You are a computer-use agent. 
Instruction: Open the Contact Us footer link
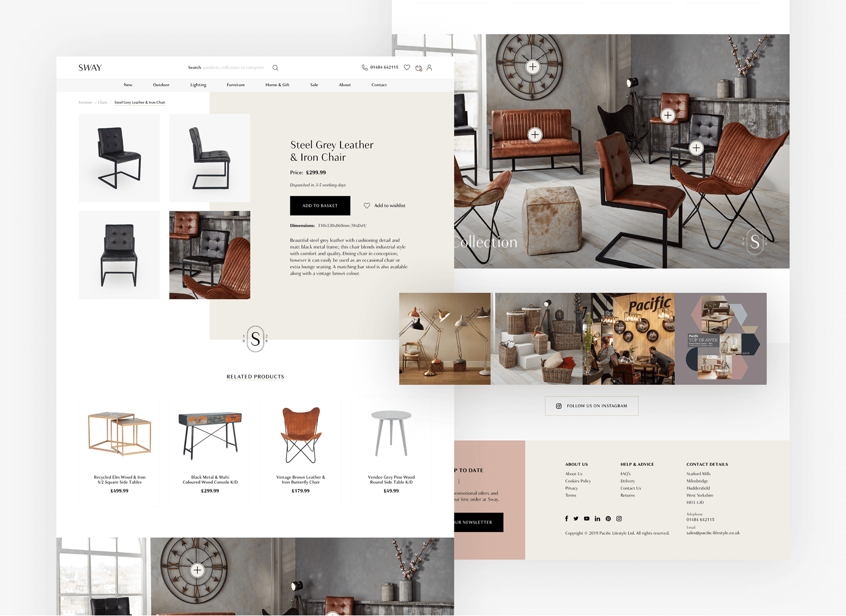[x=631, y=488]
